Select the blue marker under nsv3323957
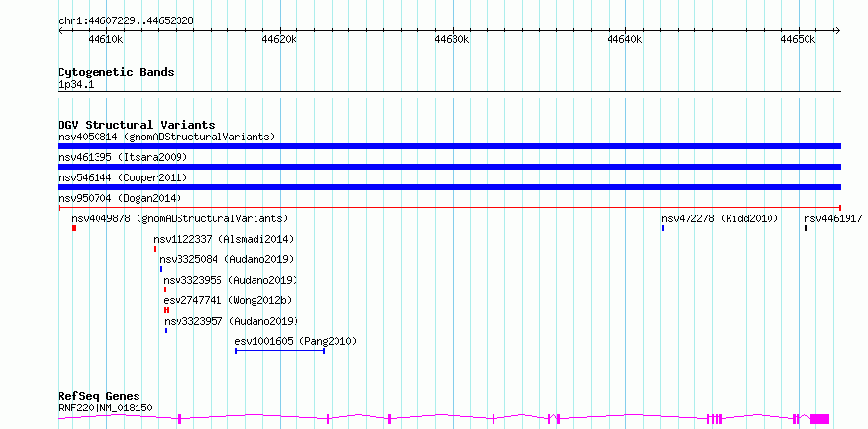 pyautogui.click(x=166, y=331)
